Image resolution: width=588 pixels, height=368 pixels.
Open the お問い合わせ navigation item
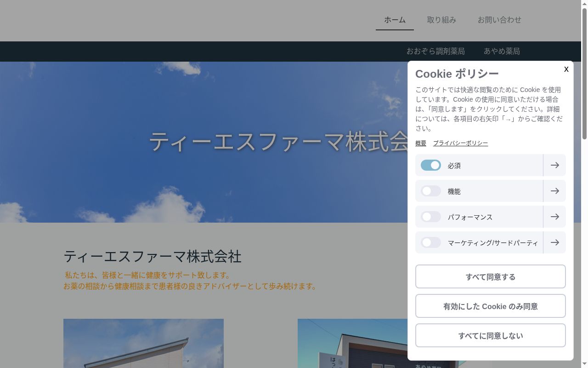click(x=499, y=20)
